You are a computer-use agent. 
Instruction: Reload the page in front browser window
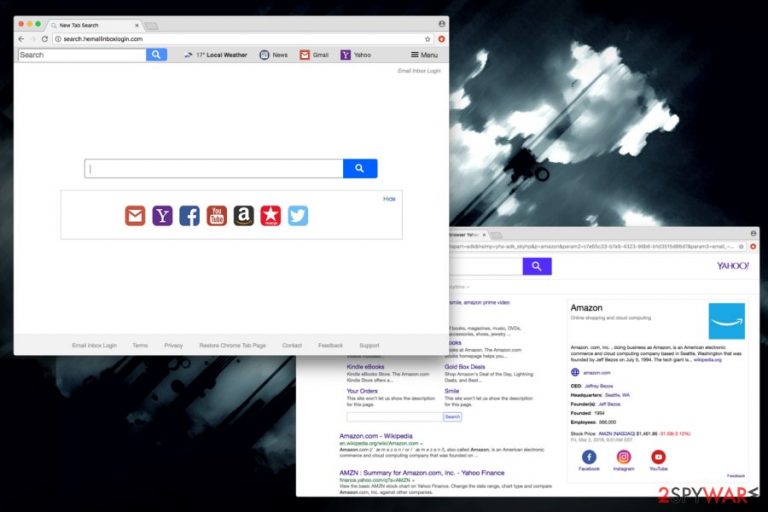click(45, 39)
